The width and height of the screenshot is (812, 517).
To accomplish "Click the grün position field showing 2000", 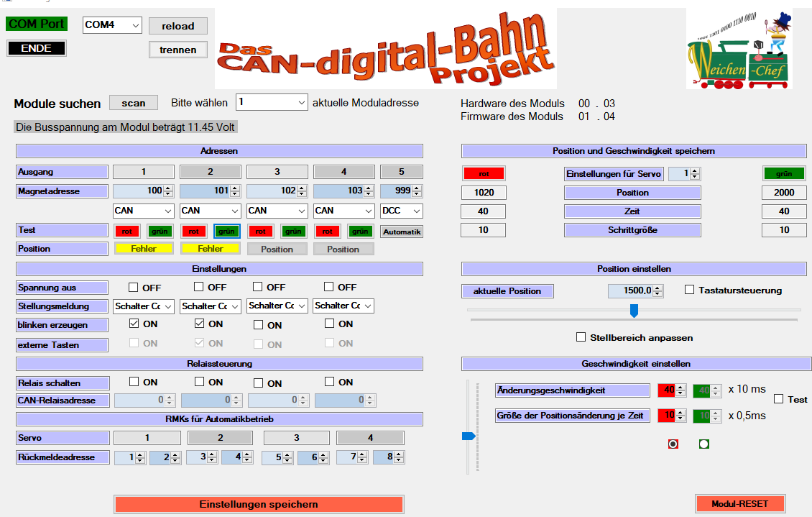I will [784, 193].
